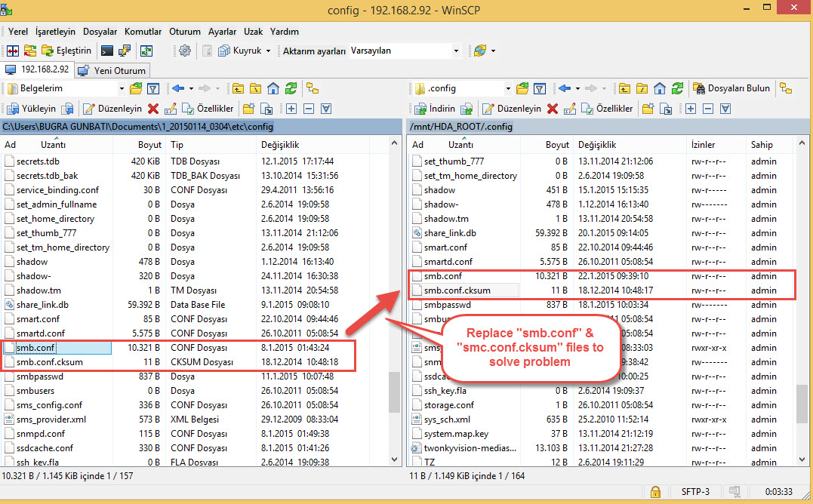Open the Oturum menu

click(x=185, y=32)
